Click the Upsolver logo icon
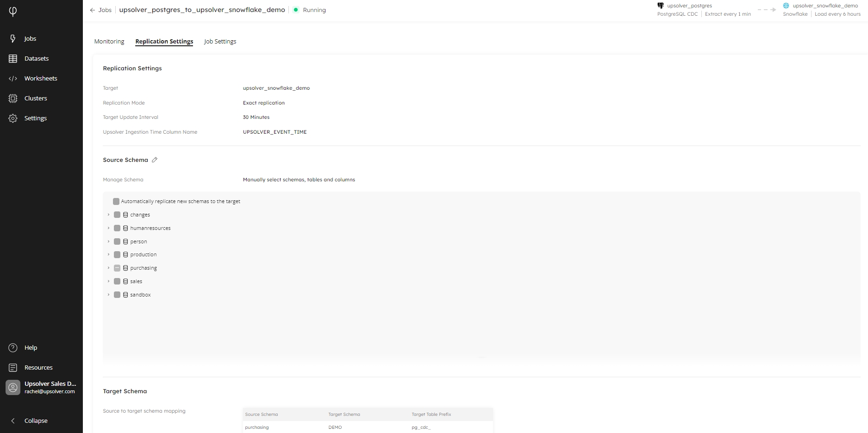The width and height of the screenshot is (868, 433). pos(13,12)
